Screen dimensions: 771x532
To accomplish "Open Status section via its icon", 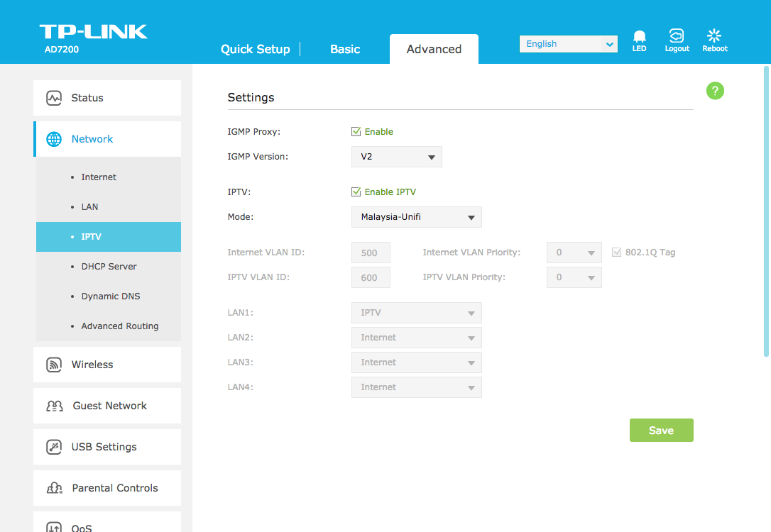I will tap(54, 98).
